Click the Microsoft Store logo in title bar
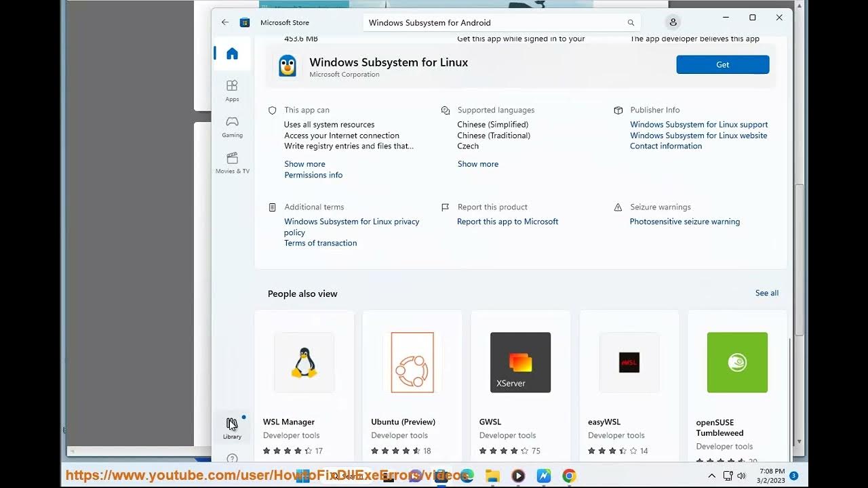The width and height of the screenshot is (868, 488). pyautogui.click(x=245, y=22)
